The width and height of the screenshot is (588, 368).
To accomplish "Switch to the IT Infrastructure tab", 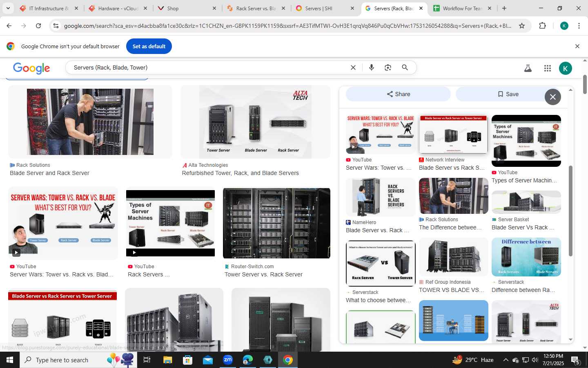I will point(49,8).
